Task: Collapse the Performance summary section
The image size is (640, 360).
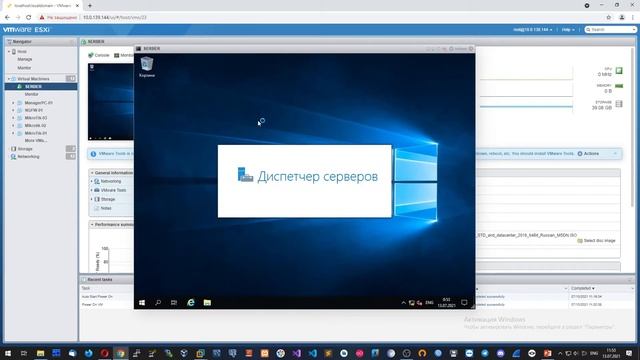Action: 92,224
